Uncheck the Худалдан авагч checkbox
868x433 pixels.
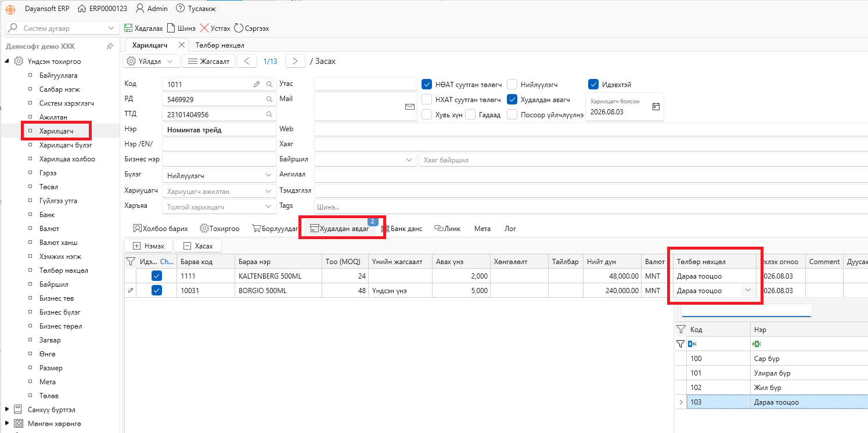512,99
